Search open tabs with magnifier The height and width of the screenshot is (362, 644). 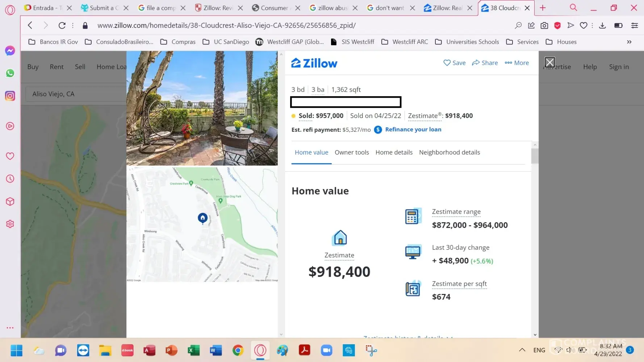[573, 8]
